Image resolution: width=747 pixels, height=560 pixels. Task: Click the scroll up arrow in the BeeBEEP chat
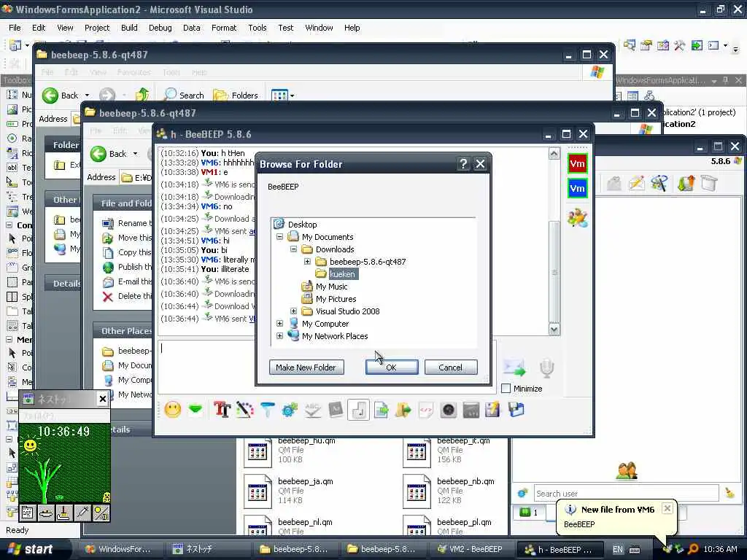tap(554, 153)
